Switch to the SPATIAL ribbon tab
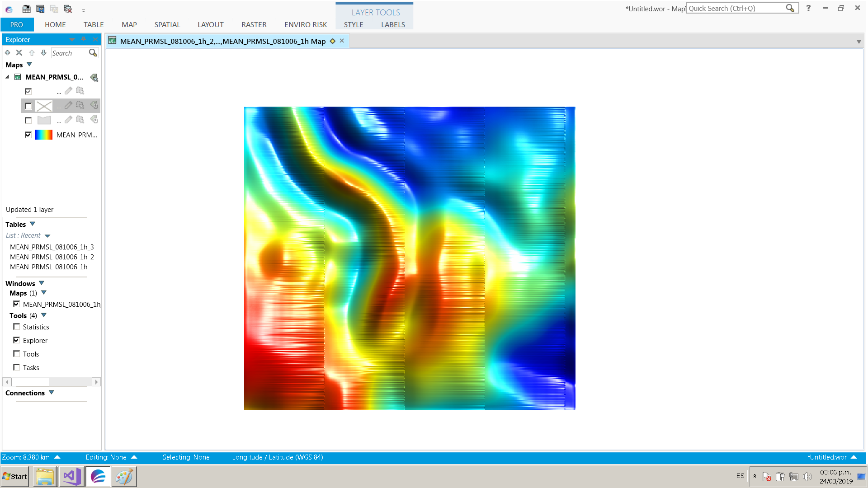This screenshot has width=868, height=488. point(167,24)
